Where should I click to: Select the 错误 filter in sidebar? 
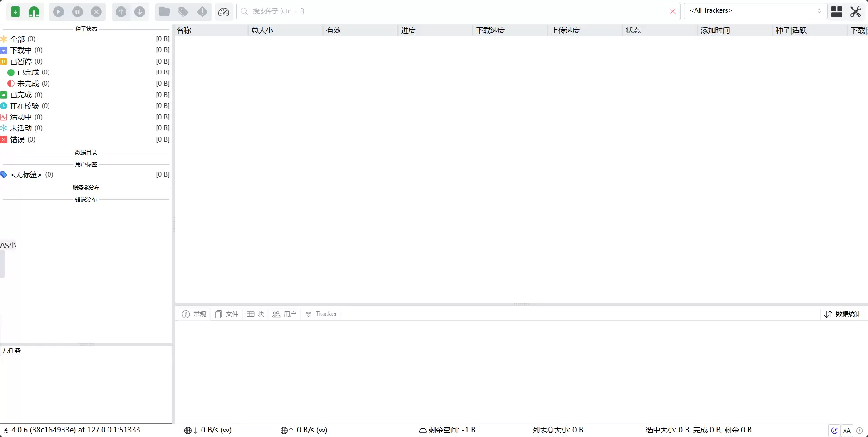tap(18, 139)
